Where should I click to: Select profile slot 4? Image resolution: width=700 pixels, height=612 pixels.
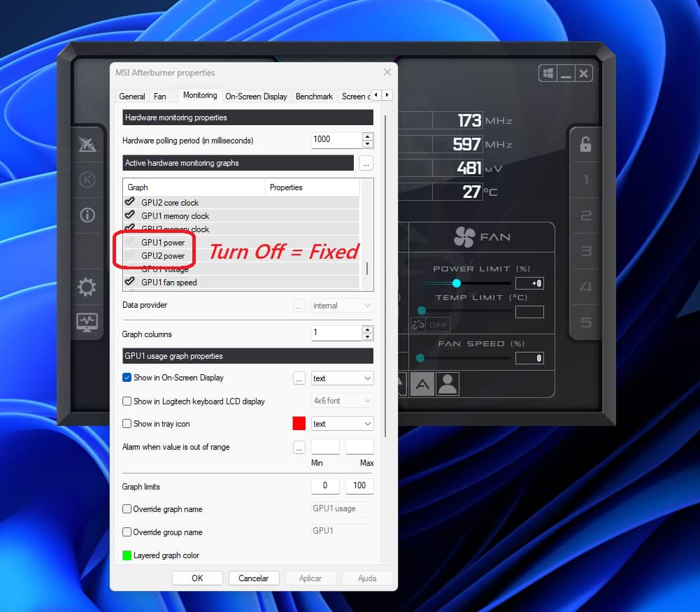(x=586, y=287)
